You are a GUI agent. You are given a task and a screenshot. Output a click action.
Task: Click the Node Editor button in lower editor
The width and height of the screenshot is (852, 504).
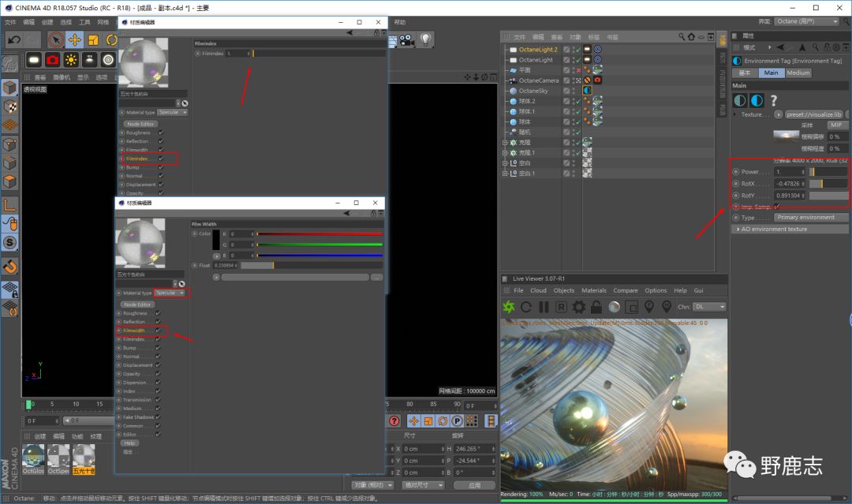coord(136,304)
